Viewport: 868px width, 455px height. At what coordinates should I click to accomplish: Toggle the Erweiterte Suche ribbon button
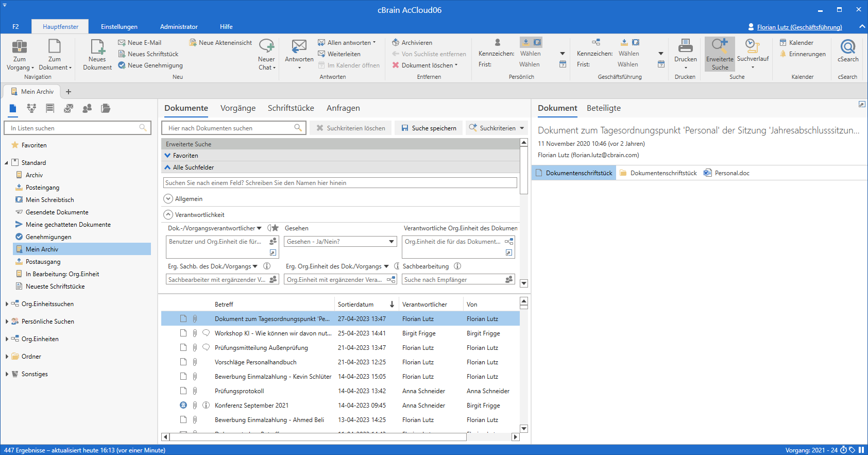click(x=720, y=54)
